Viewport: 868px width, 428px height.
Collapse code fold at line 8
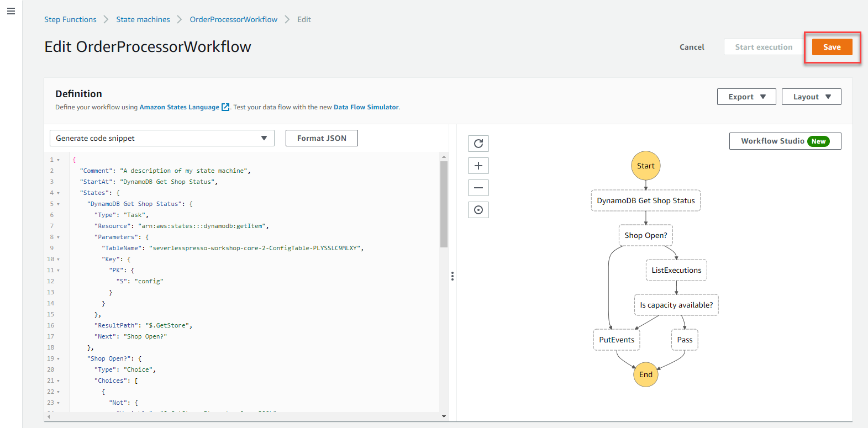[58, 237]
